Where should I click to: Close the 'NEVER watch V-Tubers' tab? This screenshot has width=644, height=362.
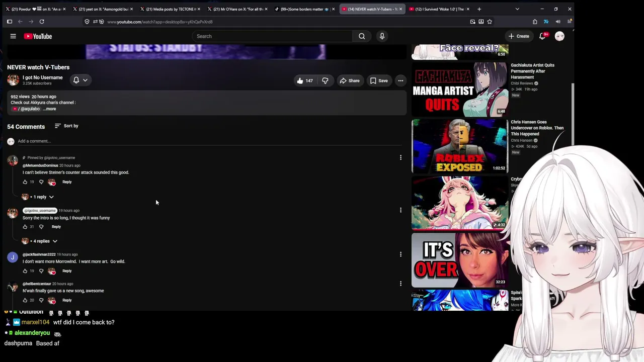[x=401, y=9]
